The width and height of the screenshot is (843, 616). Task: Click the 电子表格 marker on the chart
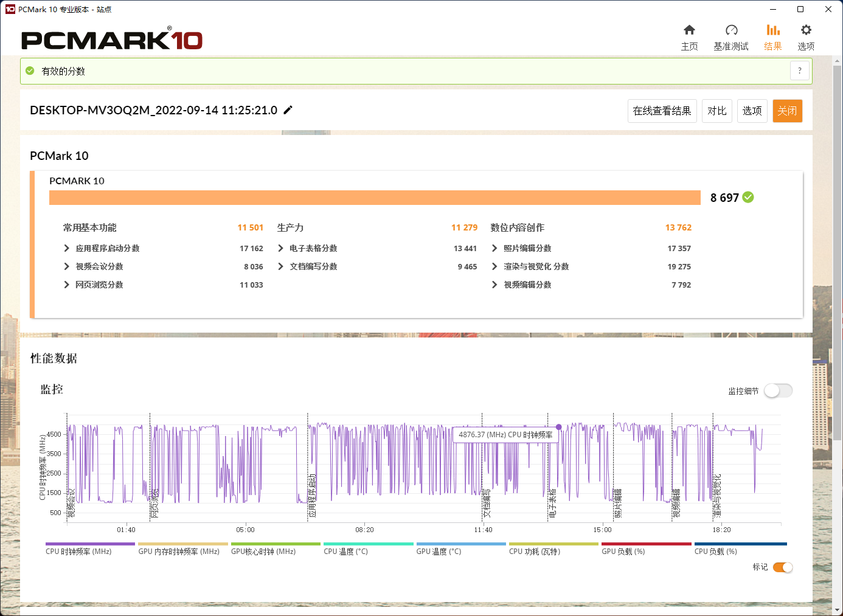point(552,503)
